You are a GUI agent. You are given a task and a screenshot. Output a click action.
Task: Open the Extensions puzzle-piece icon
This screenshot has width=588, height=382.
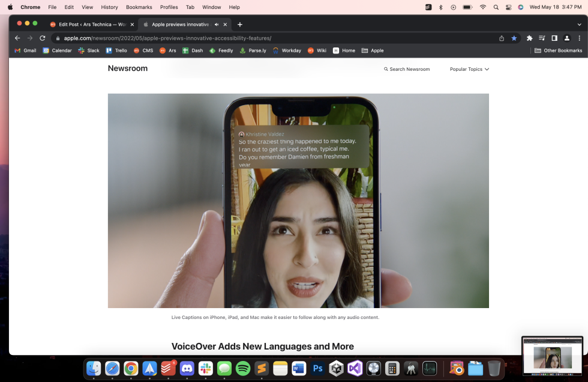(529, 37)
